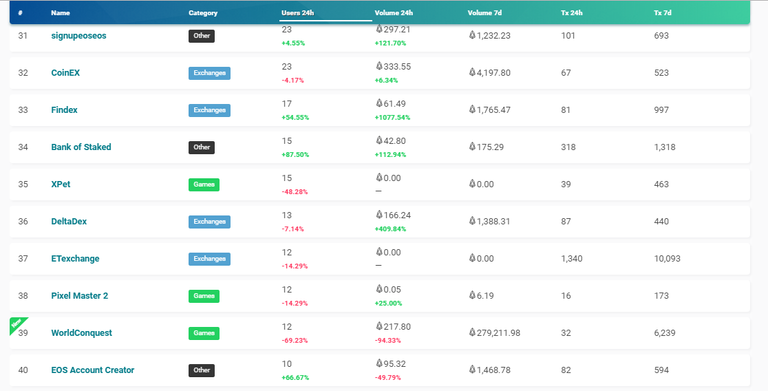The height and width of the screenshot is (391, 768).
Task: Sort by Tx 7d column header
Action: [663, 13]
